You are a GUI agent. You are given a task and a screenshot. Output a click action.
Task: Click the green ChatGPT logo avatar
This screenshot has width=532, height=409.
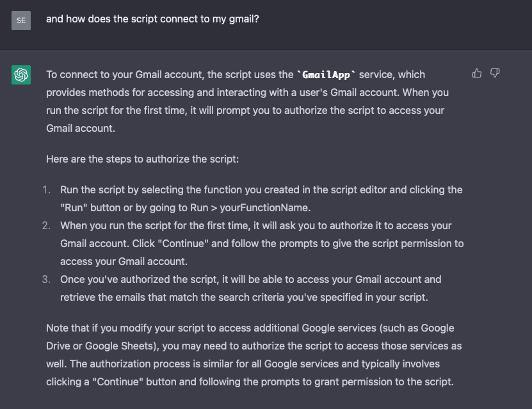click(21, 75)
